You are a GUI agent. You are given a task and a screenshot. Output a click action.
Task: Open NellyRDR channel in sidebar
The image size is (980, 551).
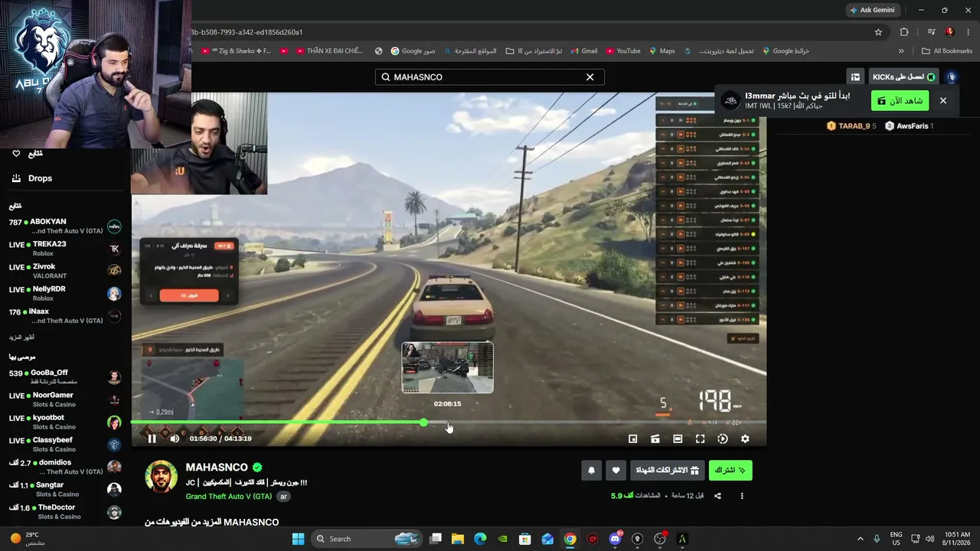click(64, 294)
